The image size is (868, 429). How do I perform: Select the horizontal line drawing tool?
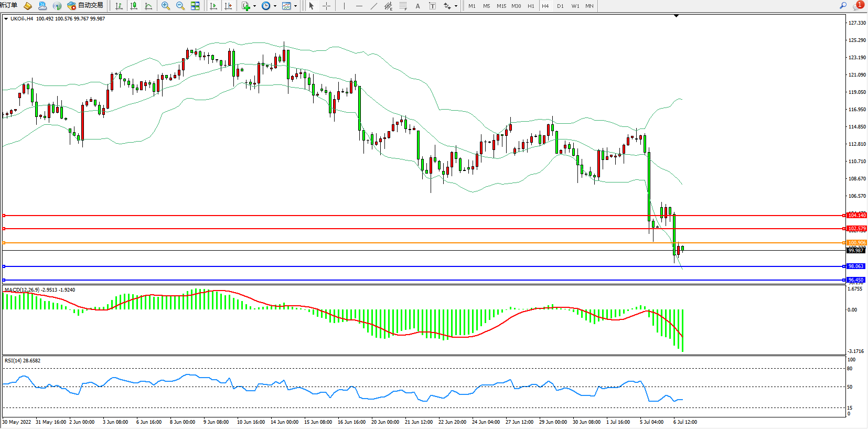359,6
